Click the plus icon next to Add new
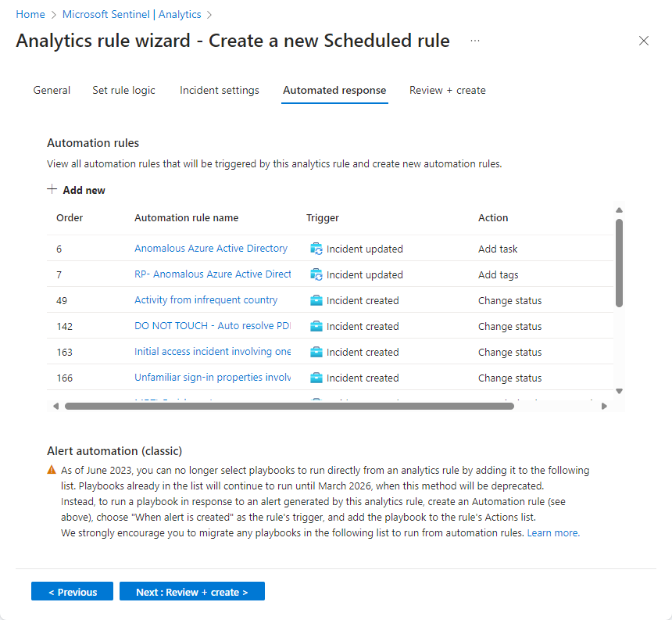The image size is (672, 620). click(50, 189)
